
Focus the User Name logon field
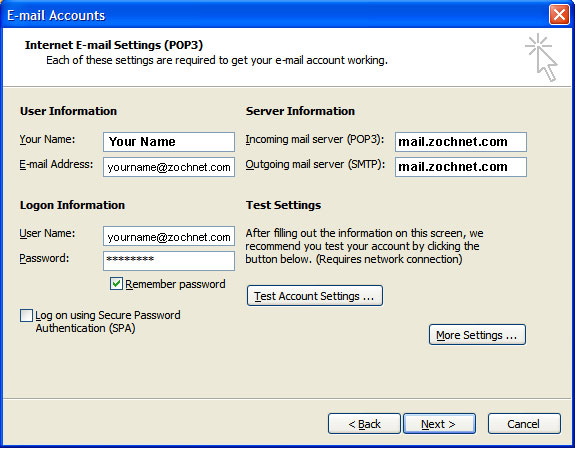[x=169, y=236]
